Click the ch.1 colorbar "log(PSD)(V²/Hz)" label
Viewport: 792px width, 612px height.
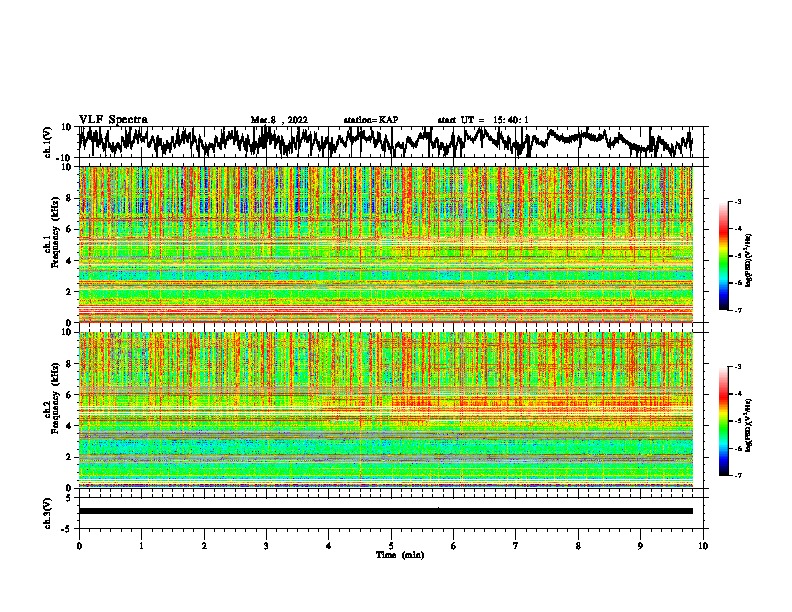(749, 261)
